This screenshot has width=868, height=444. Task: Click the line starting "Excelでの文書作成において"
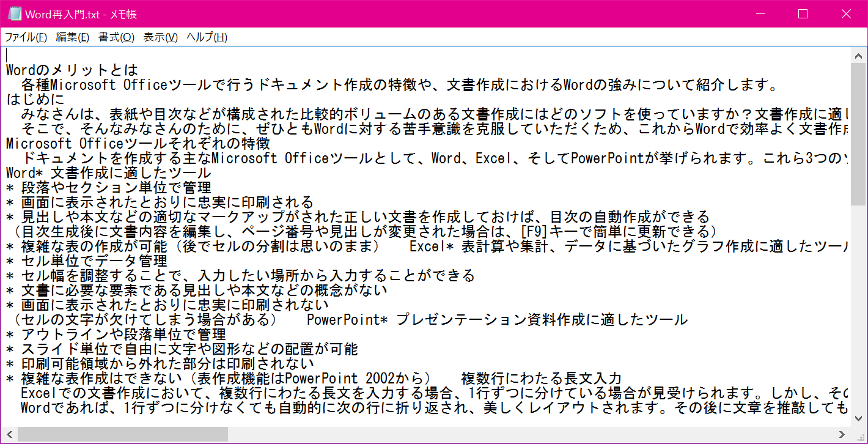[x=435, y=393]
